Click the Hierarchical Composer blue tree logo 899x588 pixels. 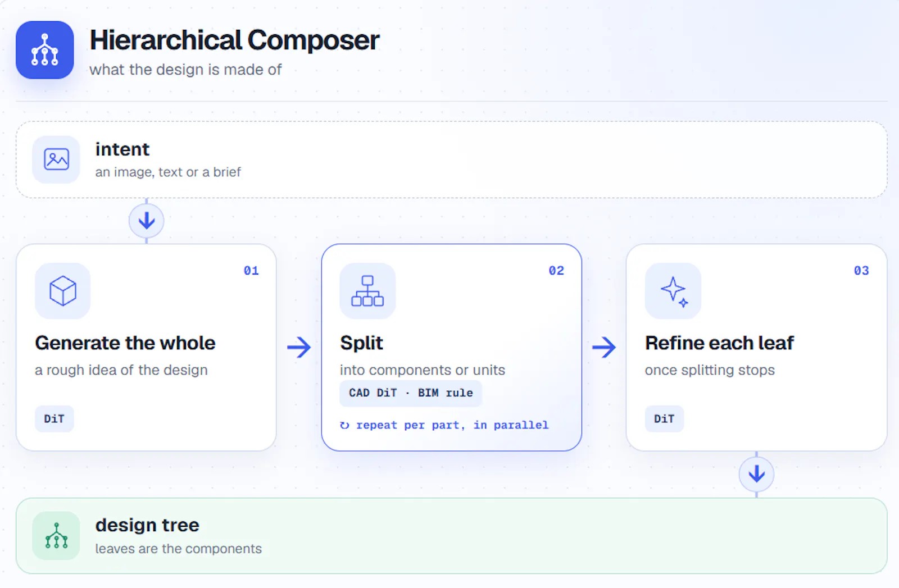45,50
